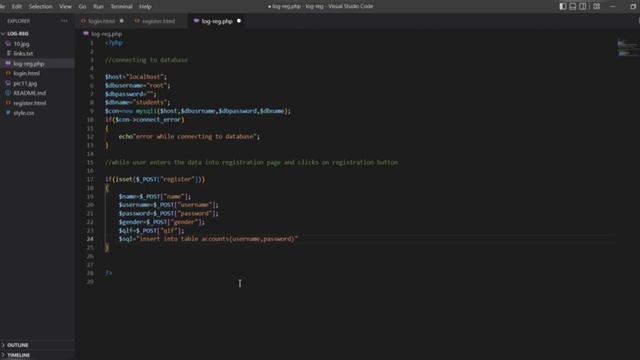This screenshot has width=640, height=360.
Task: Toggle secondary side bar layout icon
Action: pos(582,6)
